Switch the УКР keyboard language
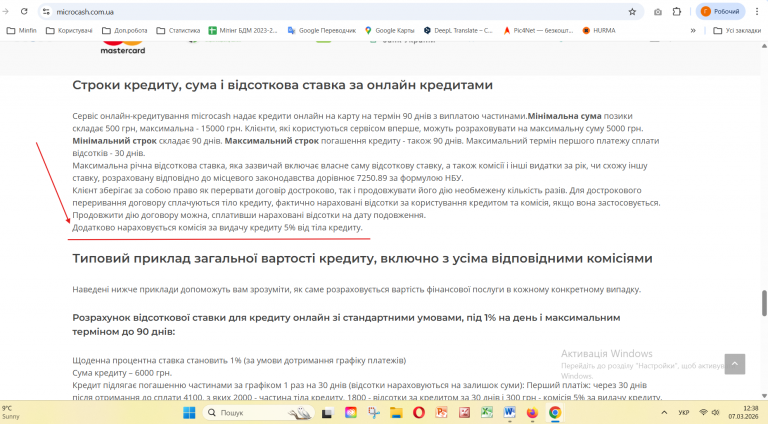This screenshot has height=424, width=768. pyautogui.click(x=684, y=413)
